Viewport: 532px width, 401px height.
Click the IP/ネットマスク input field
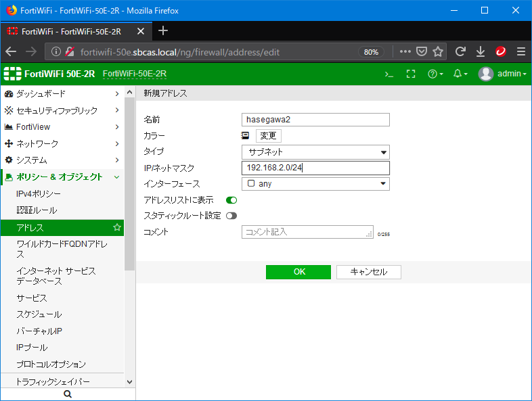click(x=315, y=168)
